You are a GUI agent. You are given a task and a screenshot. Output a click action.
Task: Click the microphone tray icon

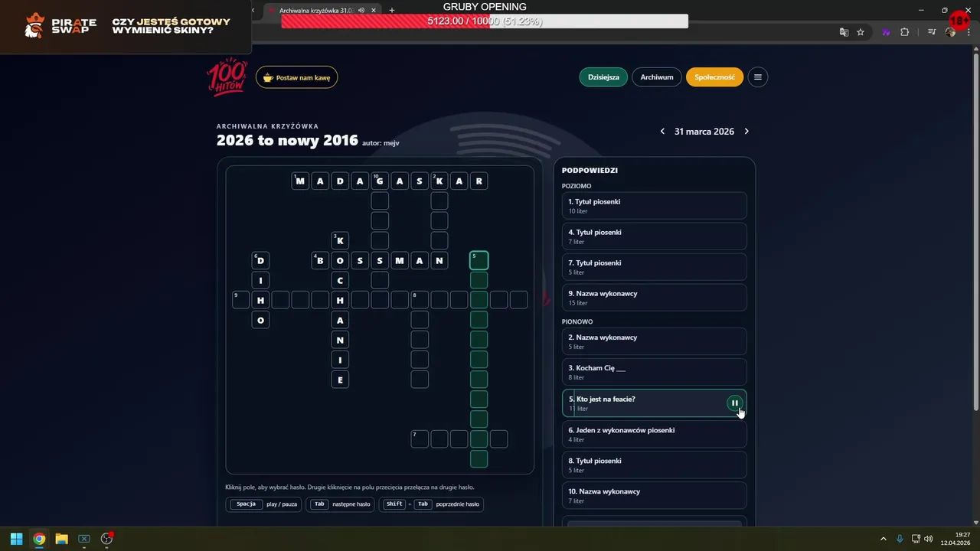900,539
